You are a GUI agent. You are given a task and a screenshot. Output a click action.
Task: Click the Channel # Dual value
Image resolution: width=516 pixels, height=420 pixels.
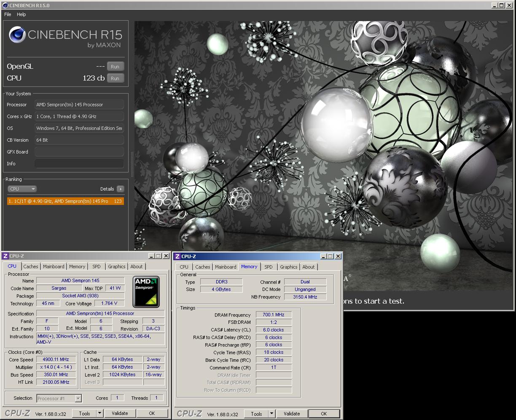click(x=305, y=282)
